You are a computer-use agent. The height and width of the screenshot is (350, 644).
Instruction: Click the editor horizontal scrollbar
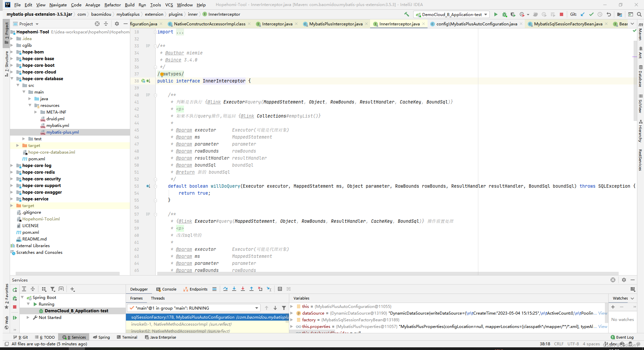pos(387,274)
